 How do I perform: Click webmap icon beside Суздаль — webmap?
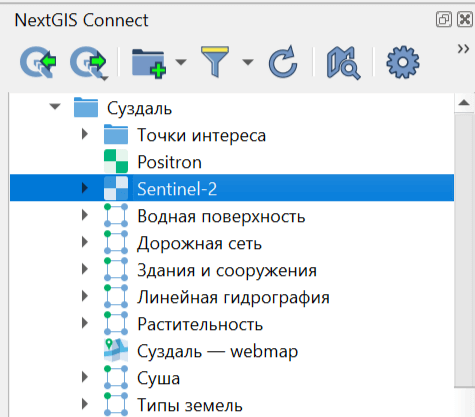point(116,350)
